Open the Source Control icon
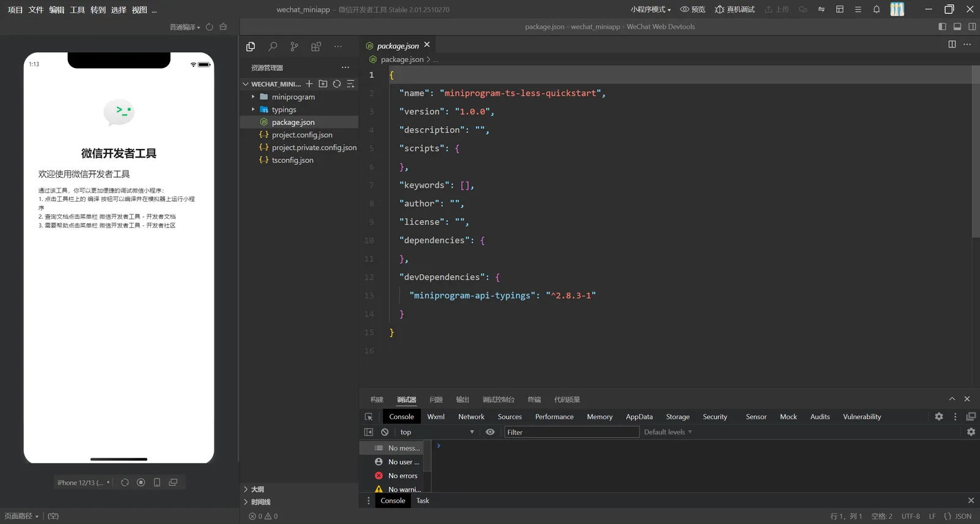 (x=295, y=47)
